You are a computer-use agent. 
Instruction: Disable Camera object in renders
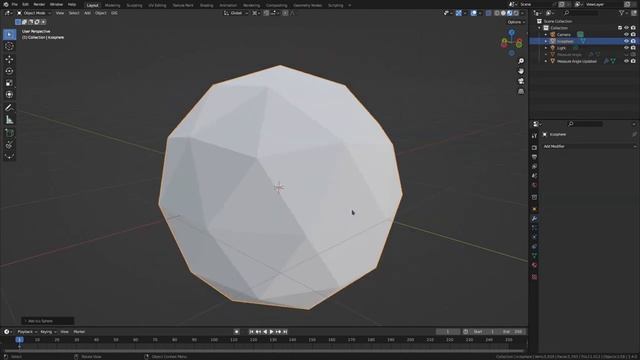(x=633, y=35)
